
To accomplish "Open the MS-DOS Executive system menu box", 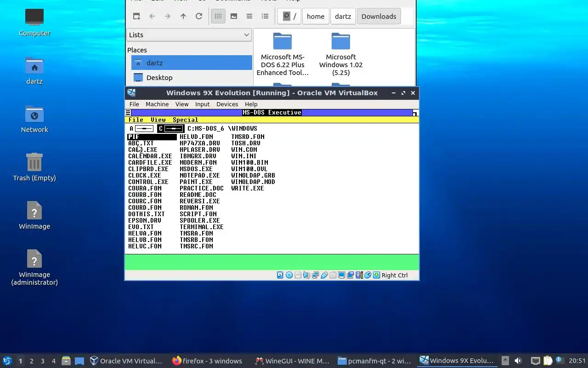I will pos(128,113).
